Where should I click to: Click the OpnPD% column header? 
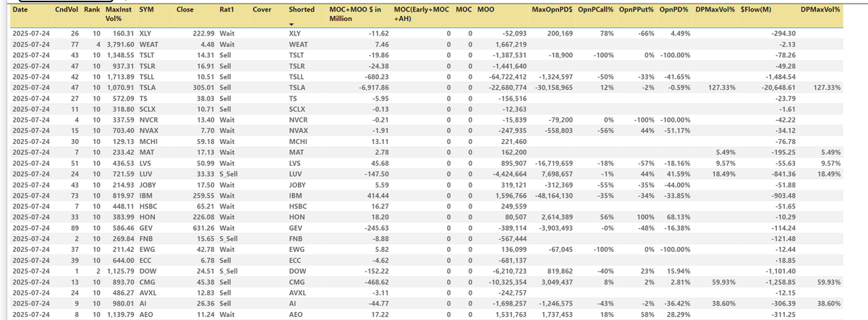(675, 9)
